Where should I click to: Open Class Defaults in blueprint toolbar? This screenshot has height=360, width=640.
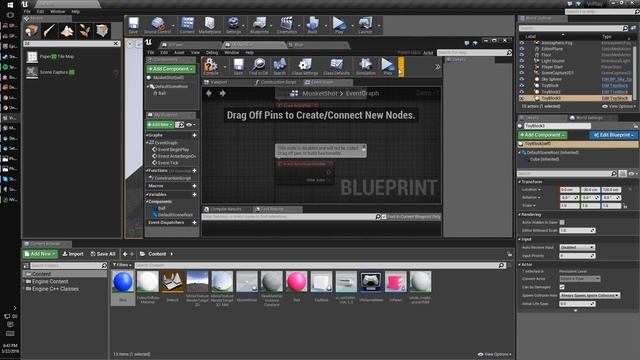click(x=336, y=67)
